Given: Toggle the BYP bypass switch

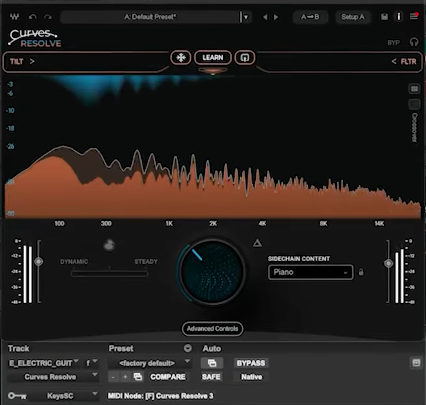Looking at the screenshot, I should click(393, 43).
